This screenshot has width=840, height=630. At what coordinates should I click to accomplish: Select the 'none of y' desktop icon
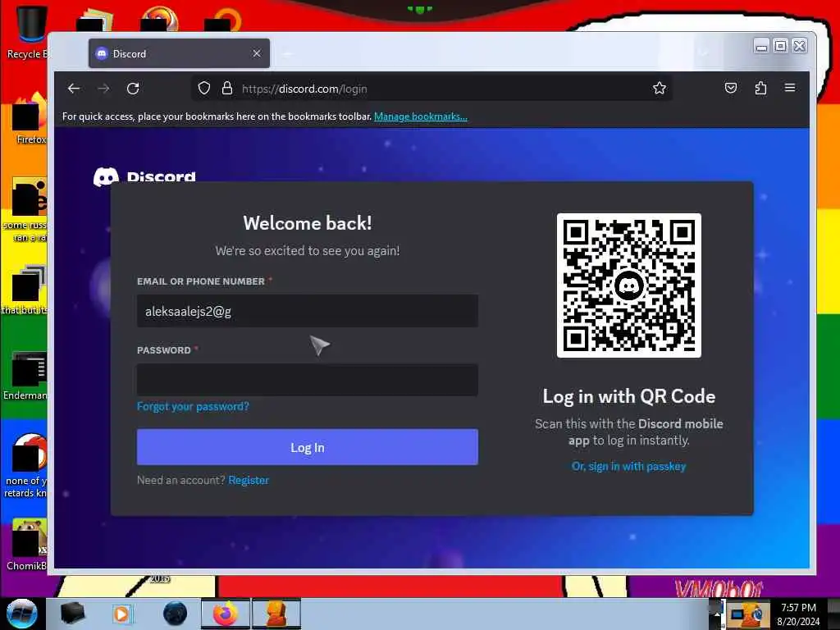click(25, 466)
